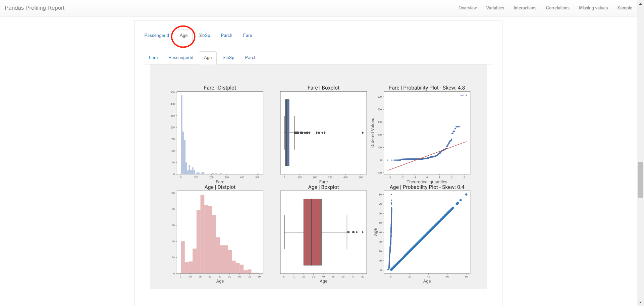Jump to Correlations section
The image size is (644, 306).
tap(557, 8)
